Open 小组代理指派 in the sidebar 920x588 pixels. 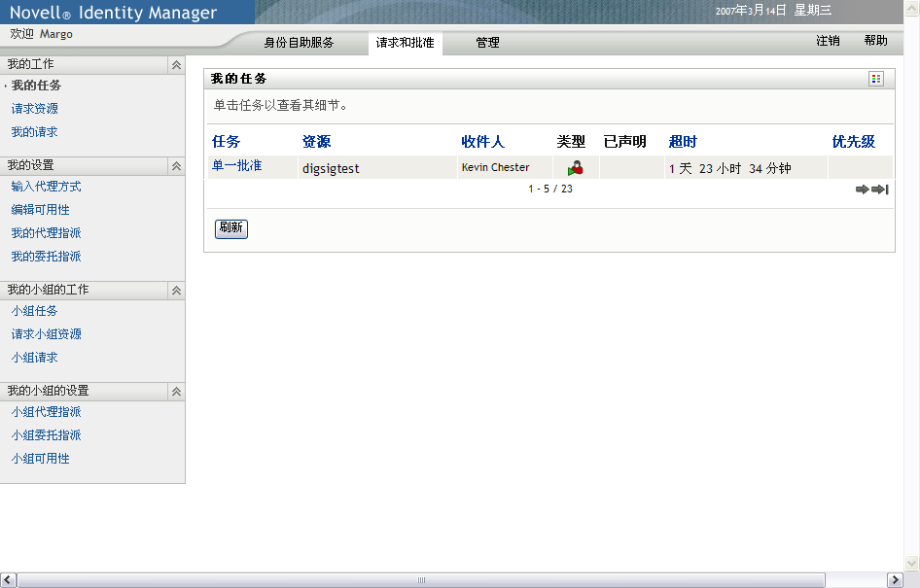point(47,412)
